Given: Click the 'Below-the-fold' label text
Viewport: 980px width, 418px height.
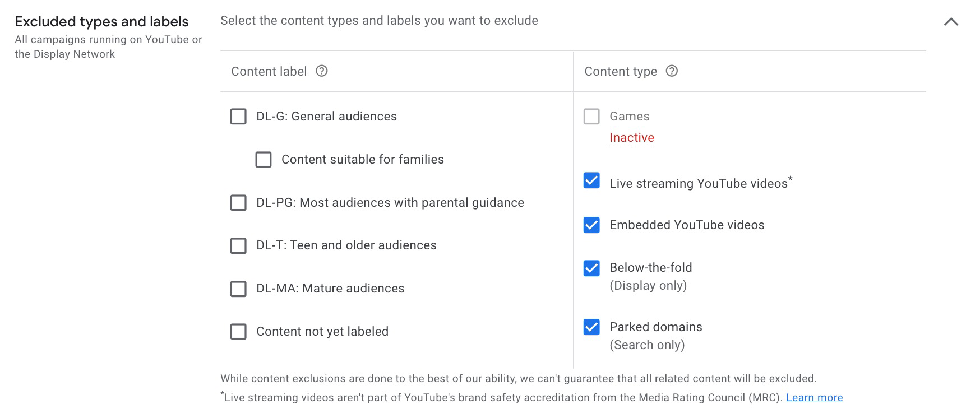Looking at the screenshot, I should [651, 268].
